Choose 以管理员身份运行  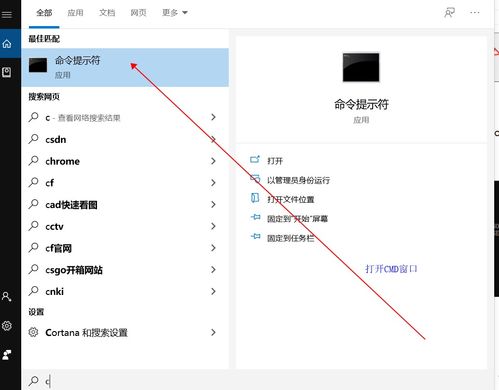[x=298, y=180]
